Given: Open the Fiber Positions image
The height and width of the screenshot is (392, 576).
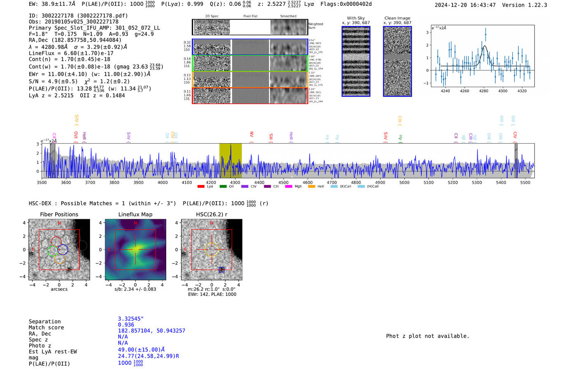Looking at the screenshot, I should click(x=59, y=250).
